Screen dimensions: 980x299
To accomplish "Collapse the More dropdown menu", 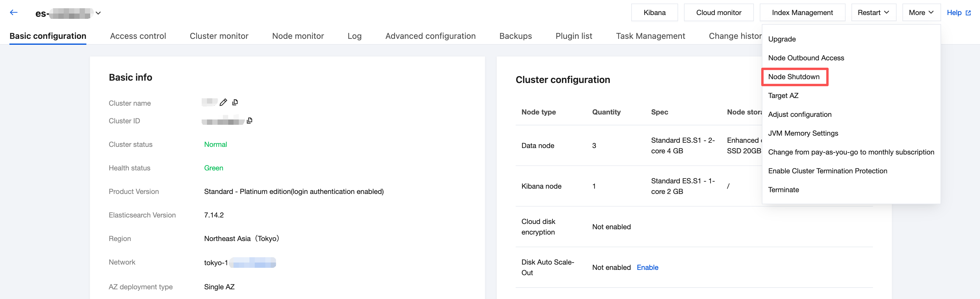I will coord(921,13).
